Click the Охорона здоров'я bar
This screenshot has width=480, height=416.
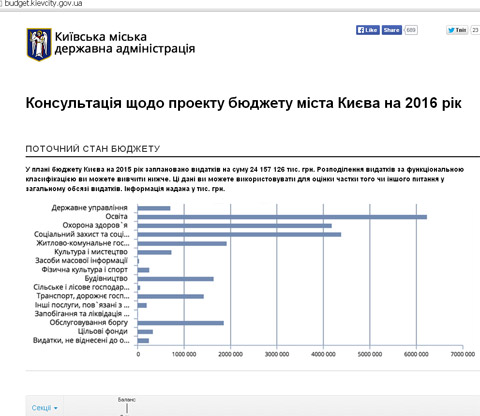coord(234,226)
